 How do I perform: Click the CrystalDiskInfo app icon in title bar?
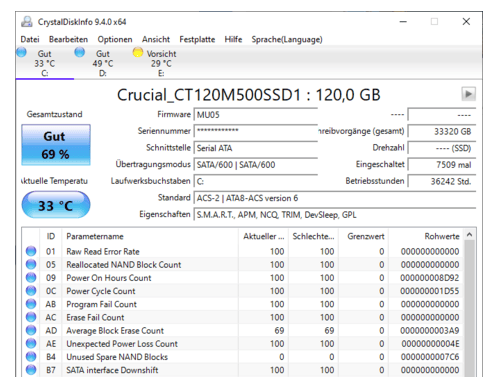click(27, 22)
